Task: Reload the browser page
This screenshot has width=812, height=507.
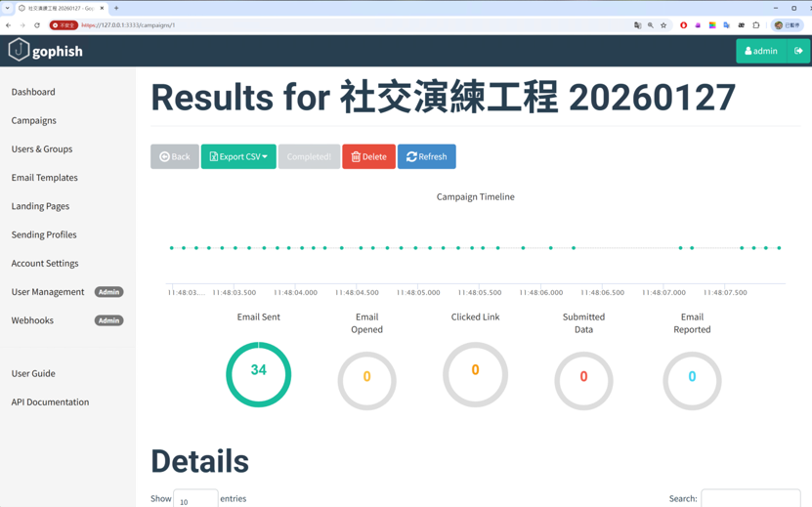Action: [37, 24]
